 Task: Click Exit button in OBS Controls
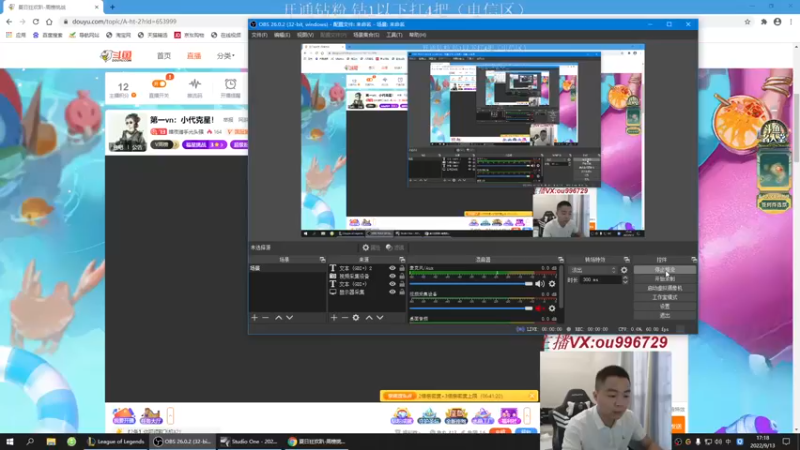[x=665, y=315]
